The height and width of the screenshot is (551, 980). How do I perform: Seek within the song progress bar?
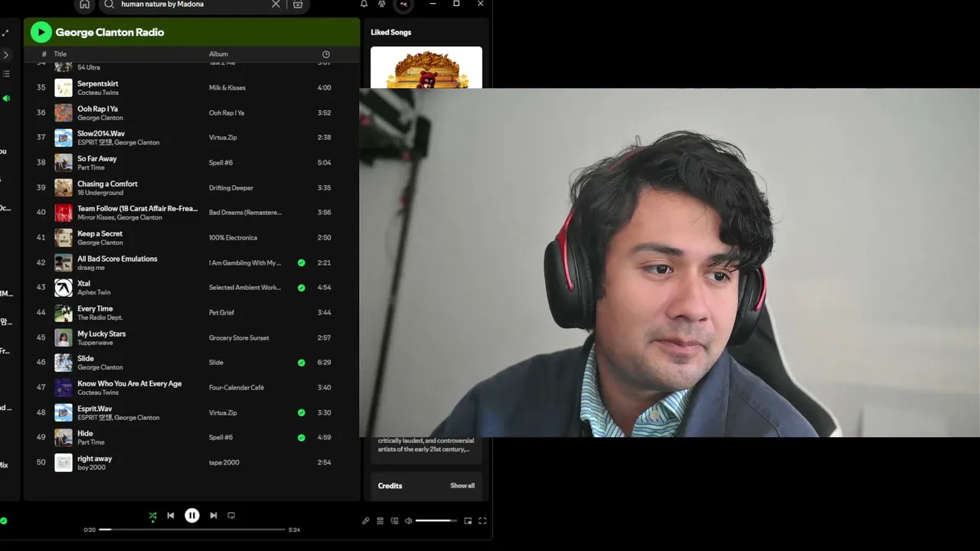(x=192, y=530)
